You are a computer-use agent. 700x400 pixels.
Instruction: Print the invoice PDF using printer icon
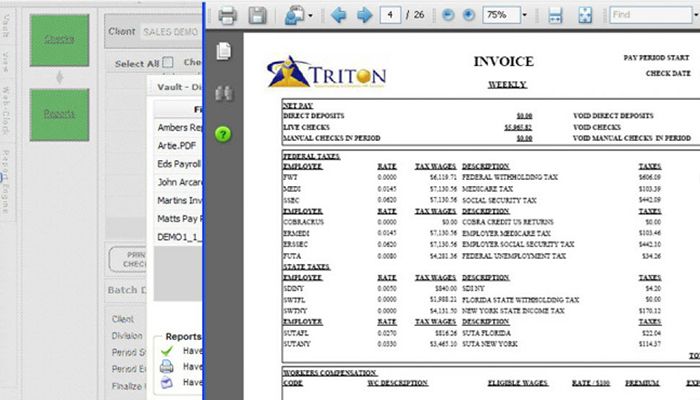(x=228, y=16)
